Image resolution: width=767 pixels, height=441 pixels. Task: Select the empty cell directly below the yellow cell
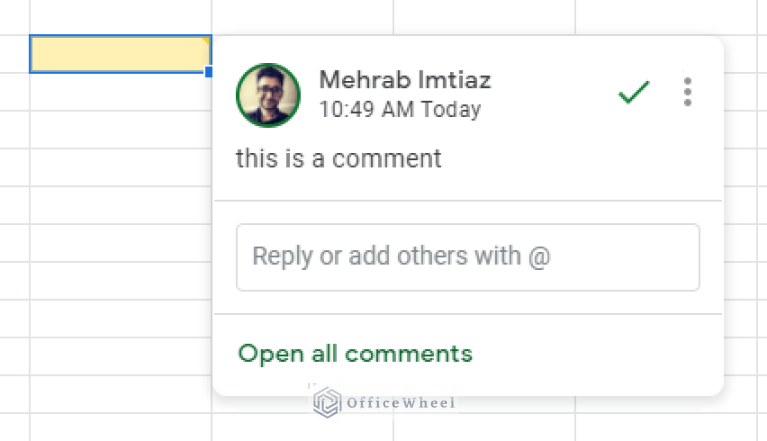pos(120,92)
